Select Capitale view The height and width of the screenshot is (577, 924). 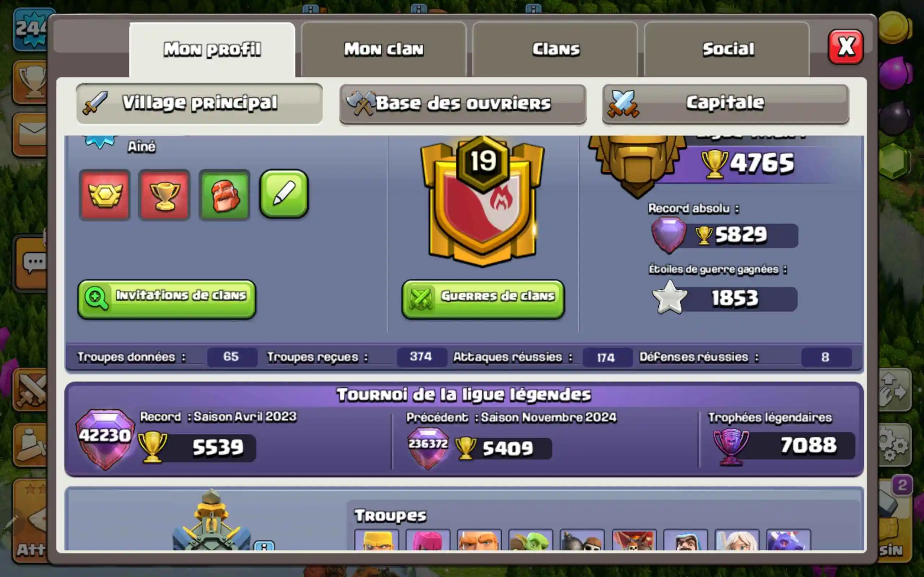click(726, 104)
